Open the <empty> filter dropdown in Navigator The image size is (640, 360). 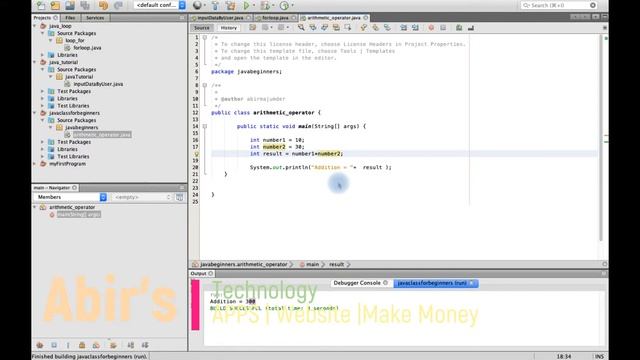pos(142,197)
